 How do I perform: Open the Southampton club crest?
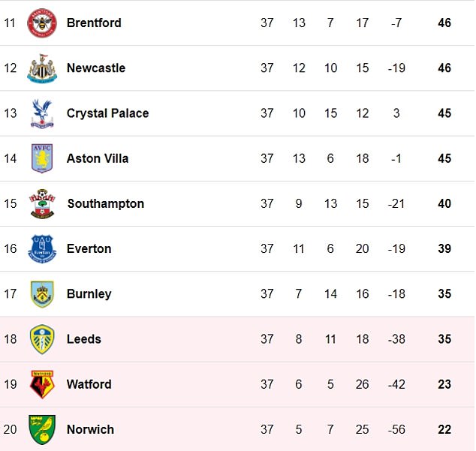(42, 203)
